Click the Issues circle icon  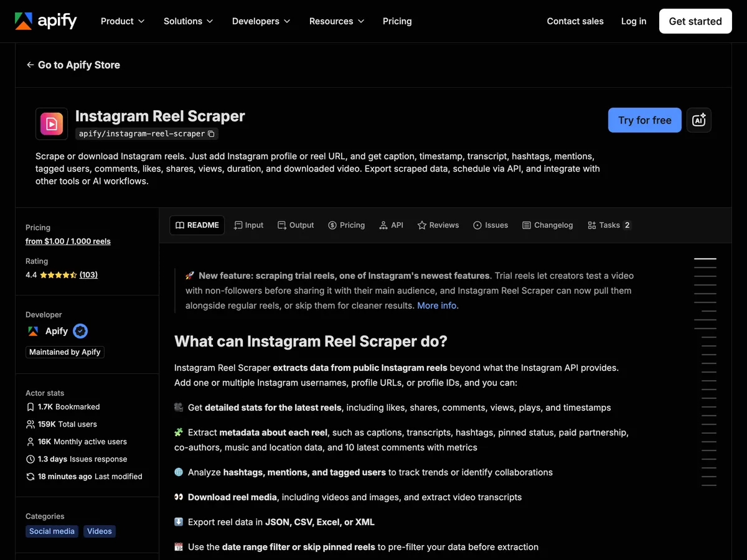click(x=477, y=225)
